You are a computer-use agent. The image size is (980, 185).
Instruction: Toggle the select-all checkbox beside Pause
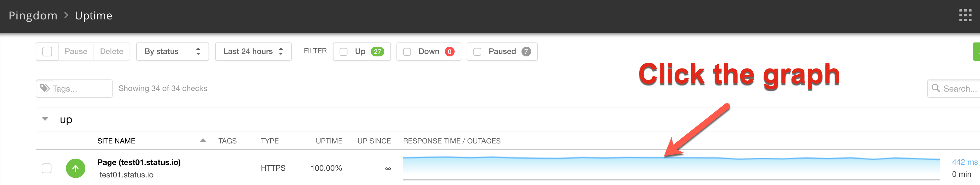(47, 52)
